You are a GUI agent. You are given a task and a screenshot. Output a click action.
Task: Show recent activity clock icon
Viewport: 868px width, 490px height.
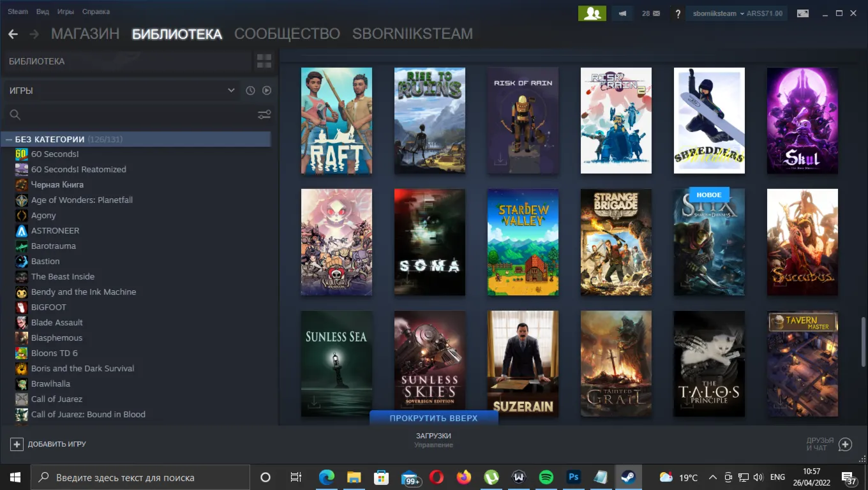(250, 91)
